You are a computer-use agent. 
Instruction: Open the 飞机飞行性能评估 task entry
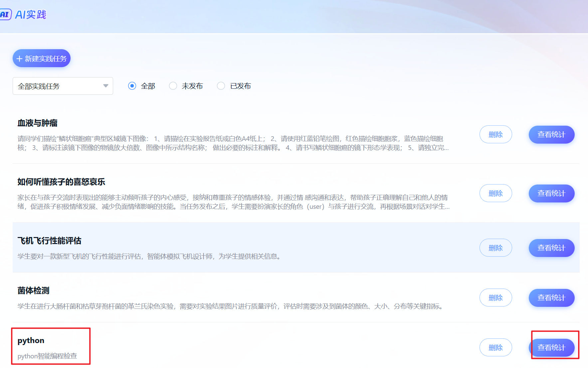tap(50, 241)
